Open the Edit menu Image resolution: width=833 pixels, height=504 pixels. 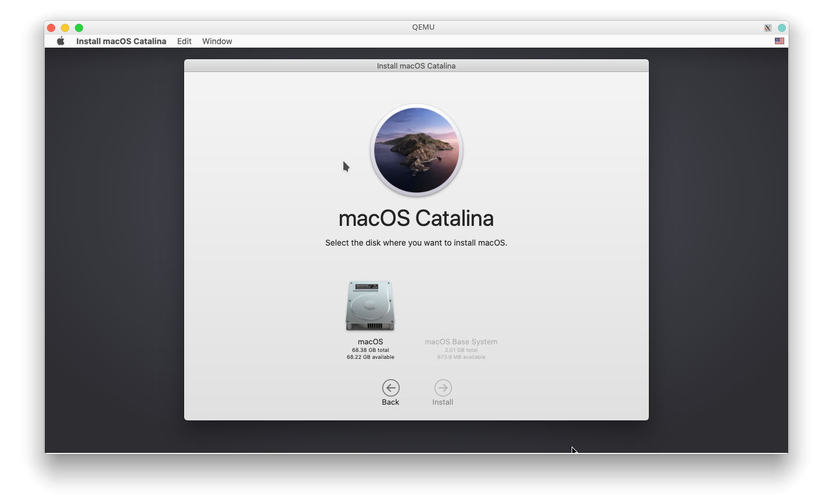pos(184,41)
